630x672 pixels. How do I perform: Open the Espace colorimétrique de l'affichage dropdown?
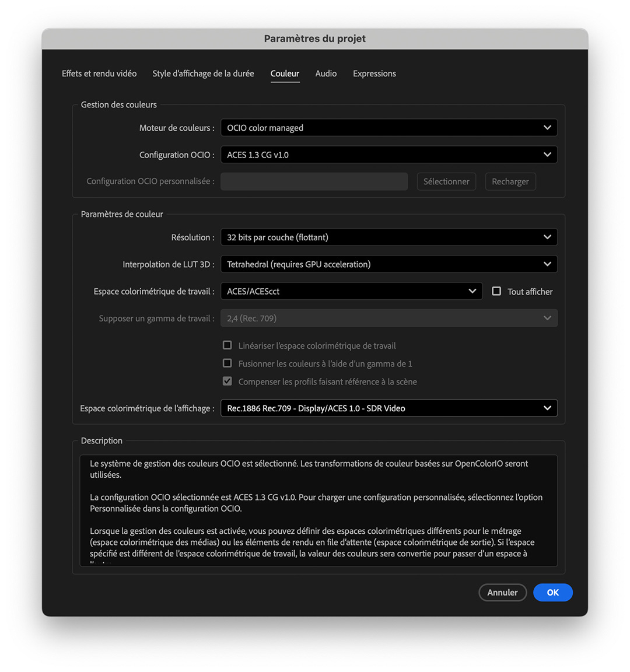[388, 408]
